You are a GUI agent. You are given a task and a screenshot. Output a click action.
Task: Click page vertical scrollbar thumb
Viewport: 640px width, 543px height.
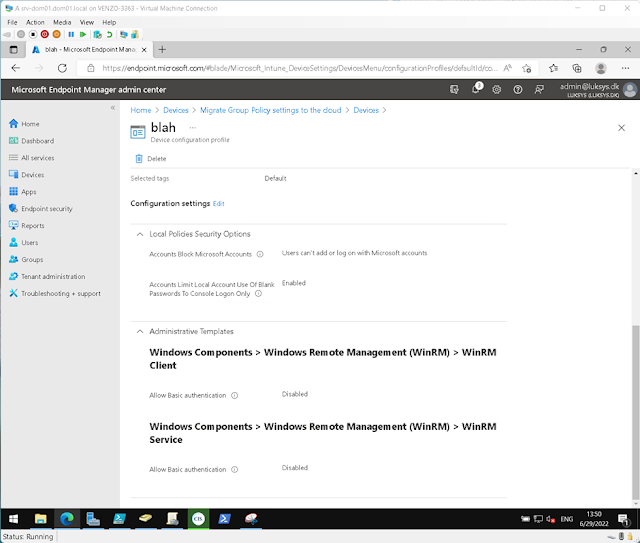(636, 412)
